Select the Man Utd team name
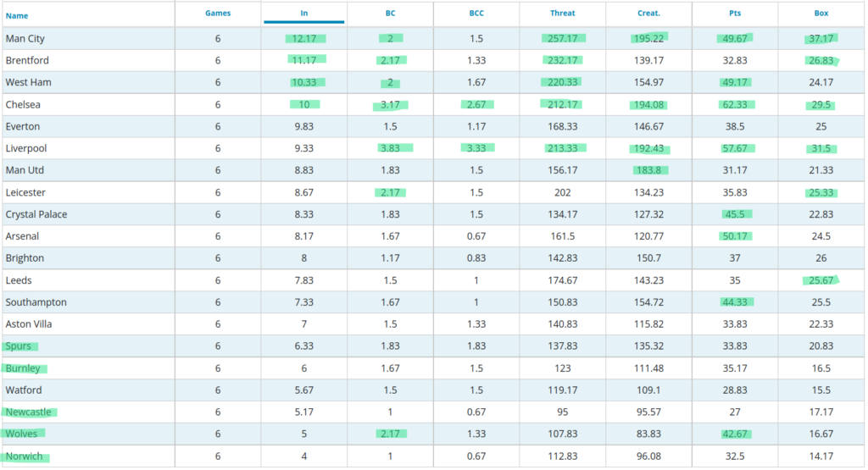The width and height of the screenshot is (868, 470). tap(25, 170)
